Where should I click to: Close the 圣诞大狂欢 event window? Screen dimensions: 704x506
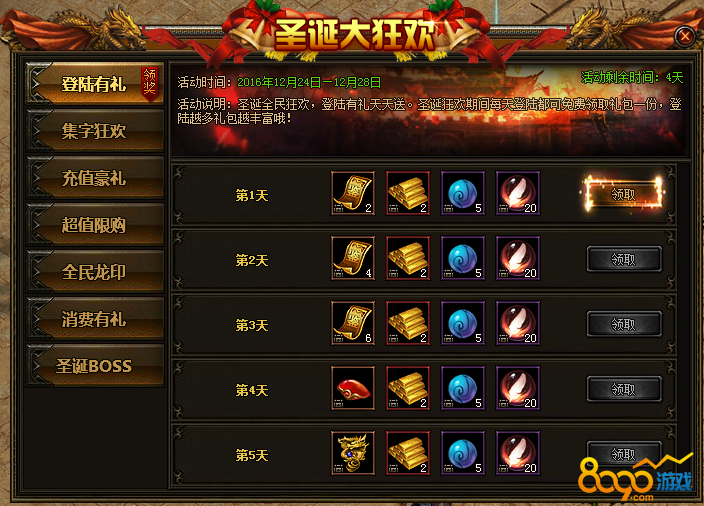(685, 36)
